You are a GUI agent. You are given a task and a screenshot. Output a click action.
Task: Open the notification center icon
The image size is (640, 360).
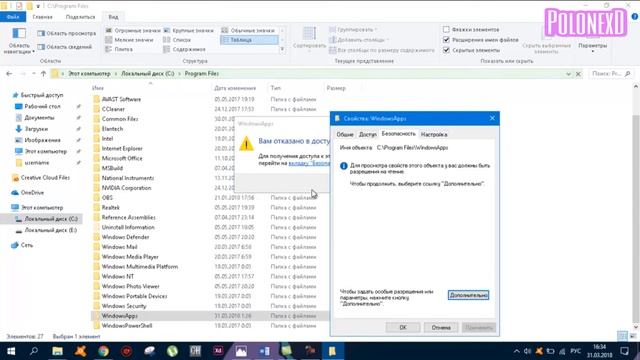tap(624, 351)
